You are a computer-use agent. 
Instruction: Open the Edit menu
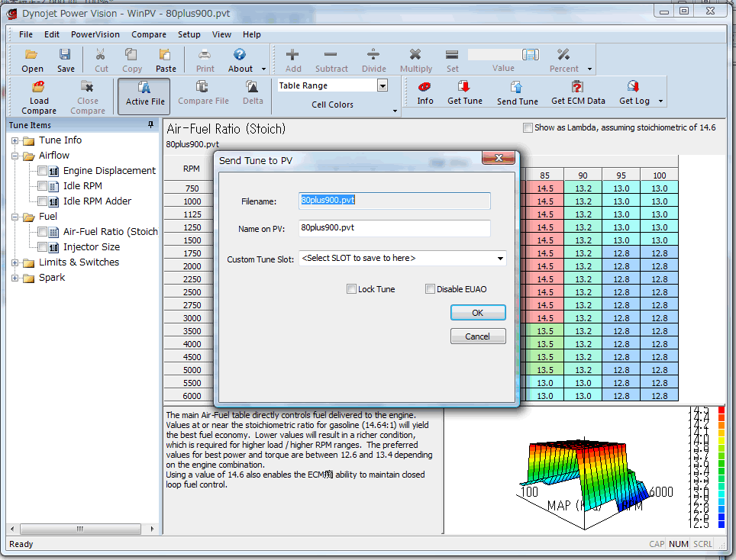52,34
